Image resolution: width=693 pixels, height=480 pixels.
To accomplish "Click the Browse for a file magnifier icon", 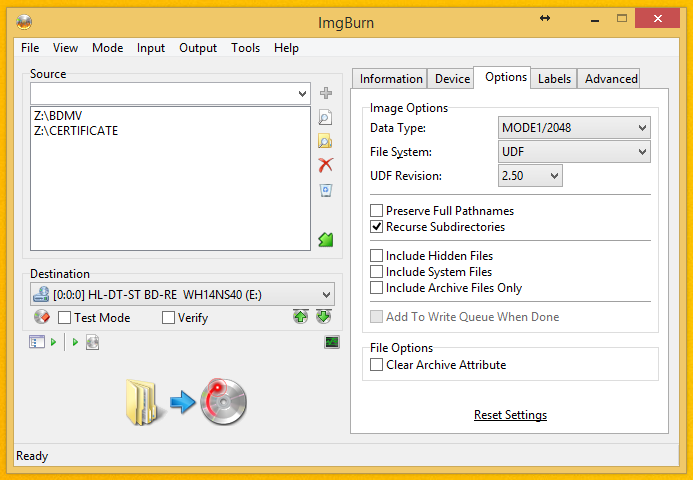I will [325, 118].
